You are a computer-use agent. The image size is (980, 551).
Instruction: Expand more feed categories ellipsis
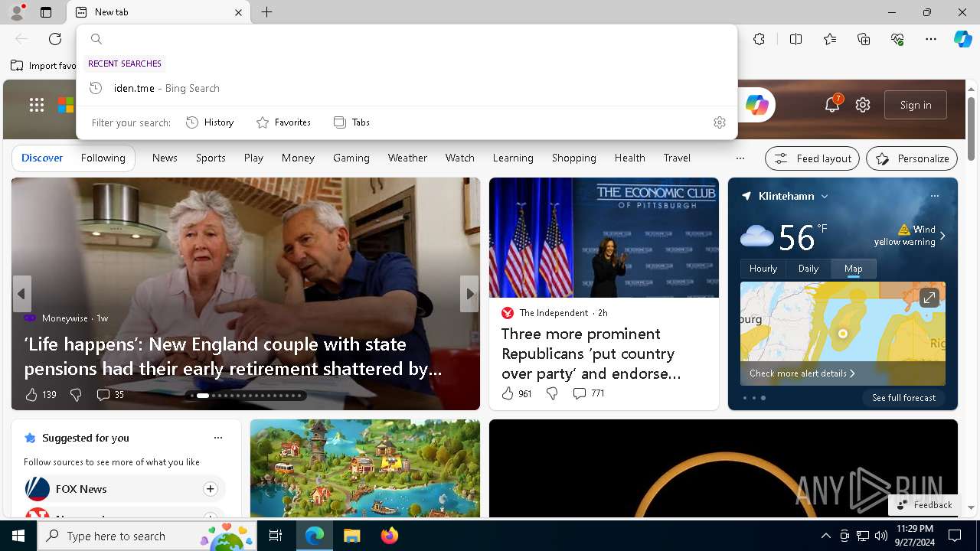pos(740,158)
